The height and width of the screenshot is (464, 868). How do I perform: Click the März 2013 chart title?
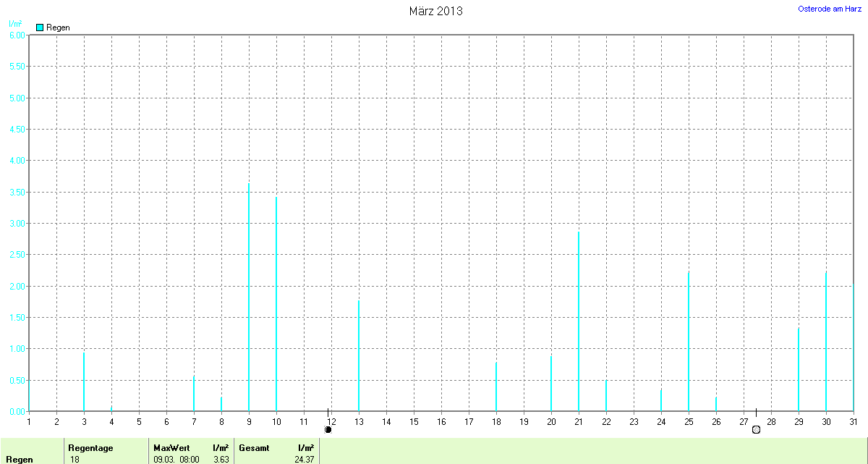[435, 12]
